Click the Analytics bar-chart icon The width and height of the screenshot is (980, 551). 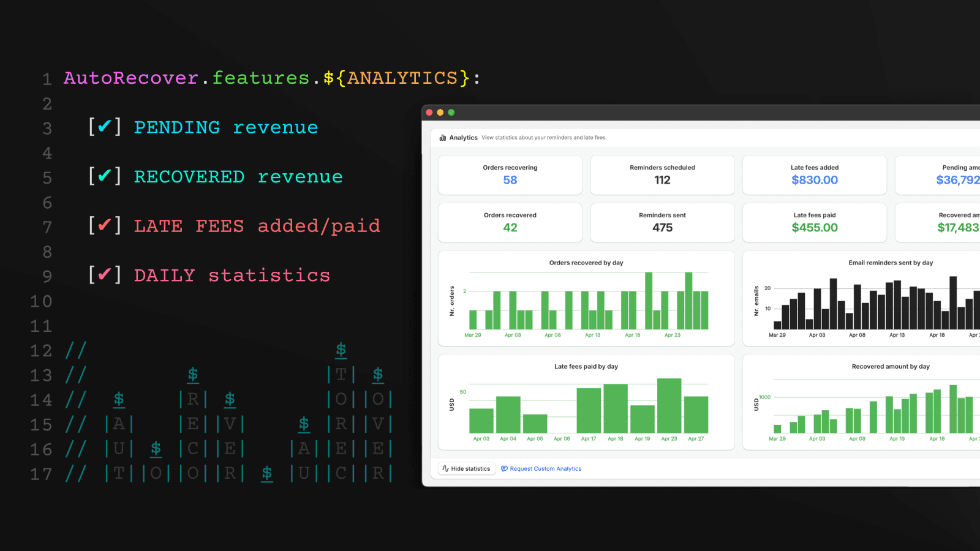click(442, 138)
